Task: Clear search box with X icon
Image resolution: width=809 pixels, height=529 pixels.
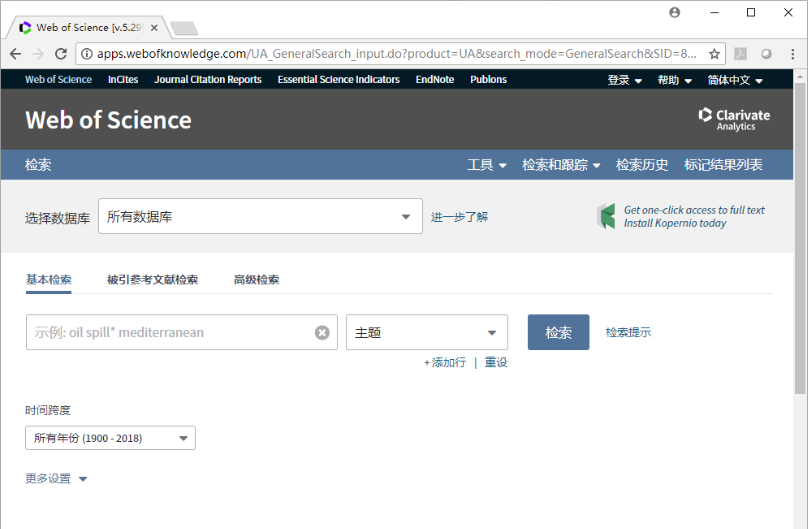Action: click(322, 332)
